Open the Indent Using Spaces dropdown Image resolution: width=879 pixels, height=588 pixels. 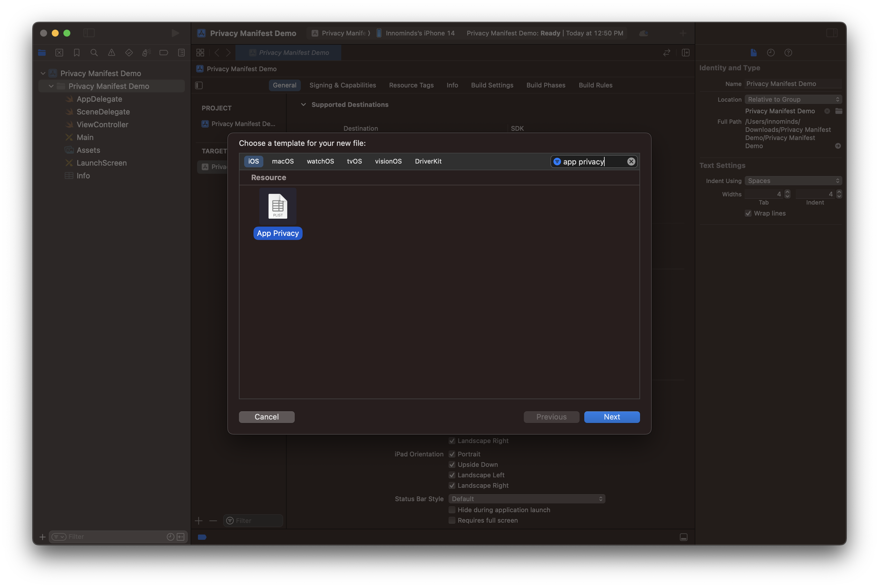793,181
